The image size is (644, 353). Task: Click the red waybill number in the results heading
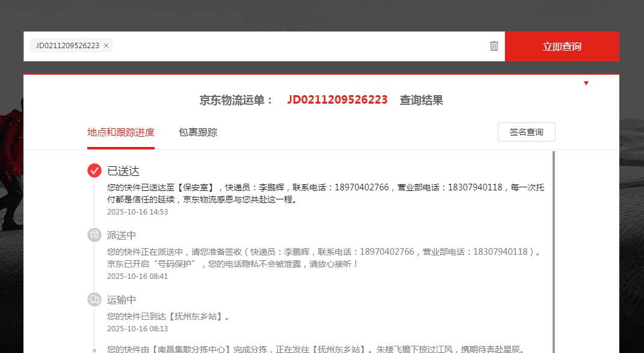coord(337,100)
